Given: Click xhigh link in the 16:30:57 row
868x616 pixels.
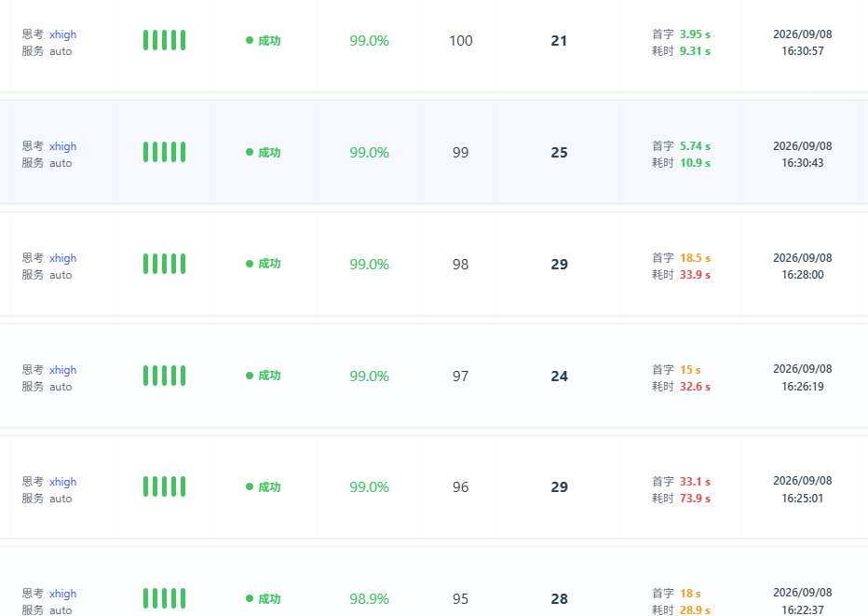Looking at the screenshot, I should (x=63, y=34).
